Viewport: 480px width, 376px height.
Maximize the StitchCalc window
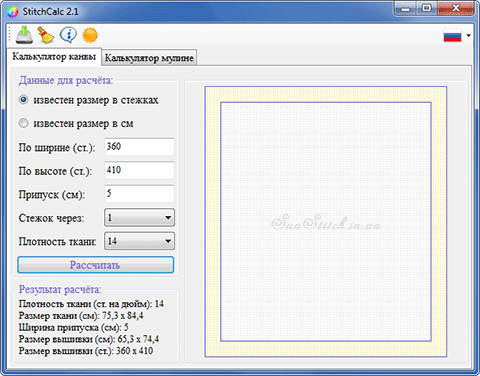tap(426, 8)
